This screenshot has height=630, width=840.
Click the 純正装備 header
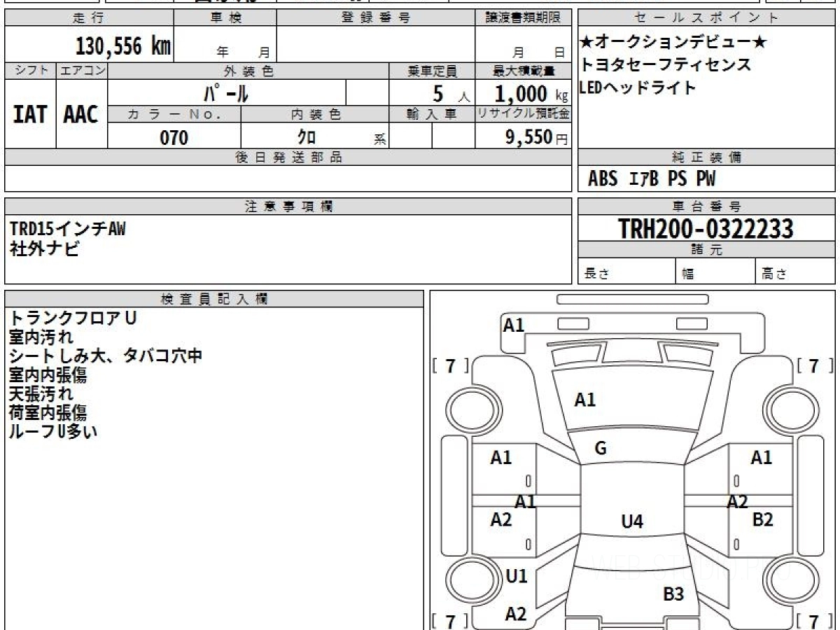pos(707,157)
